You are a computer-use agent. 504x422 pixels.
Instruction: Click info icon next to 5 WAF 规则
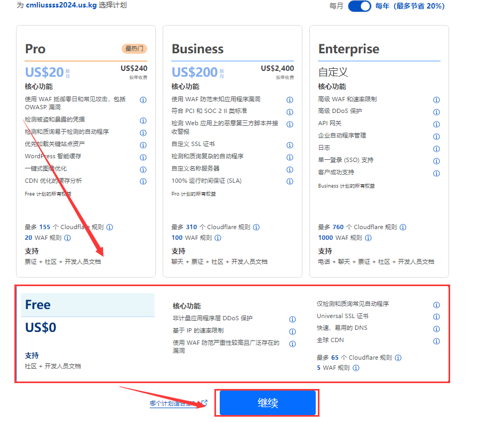click(356, 368)
